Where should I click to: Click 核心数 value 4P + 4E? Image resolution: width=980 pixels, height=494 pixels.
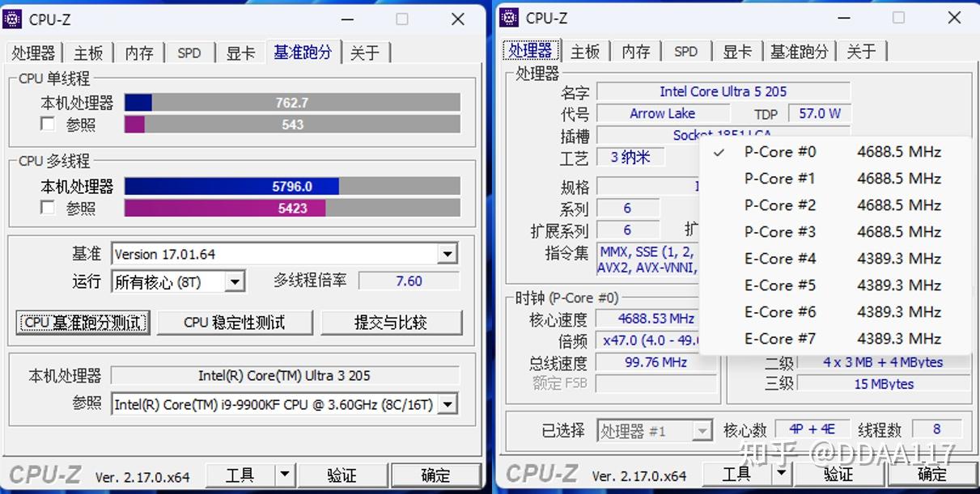(x=812, y=430)
